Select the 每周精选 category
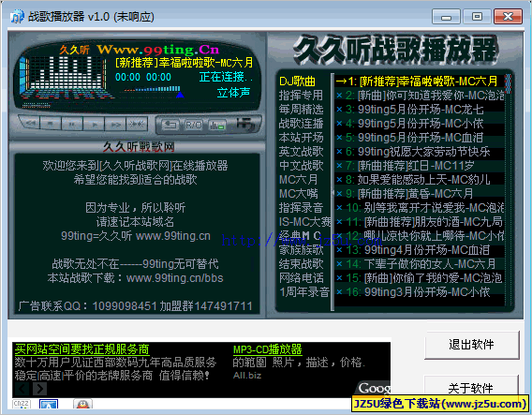Viewport: 532px width, 415px height. click(x=301, y=110)
